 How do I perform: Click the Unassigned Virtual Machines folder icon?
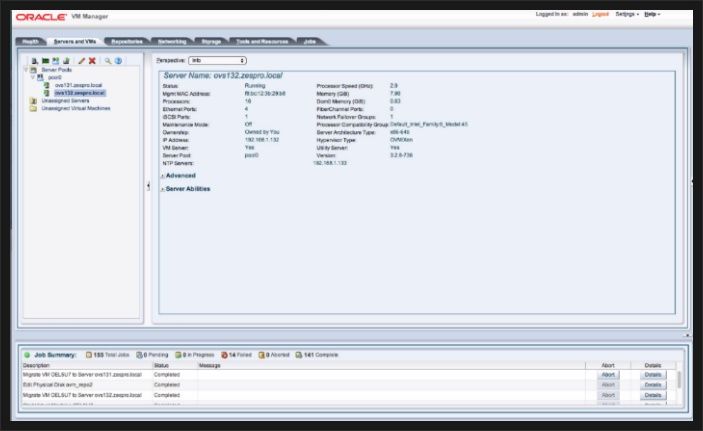click(x=33, y=108)
